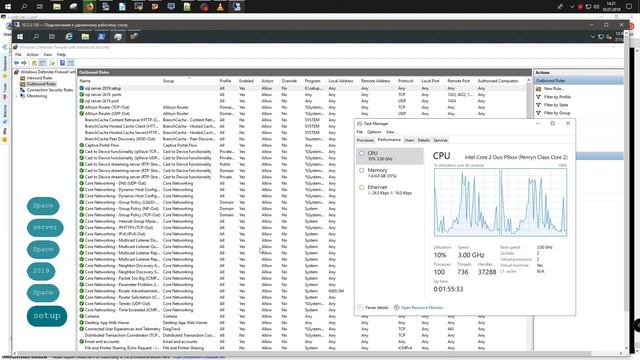Click the funnel icon for Filter by Profile
The height and width of the screenshot is (360, 640).
point(538,97)
